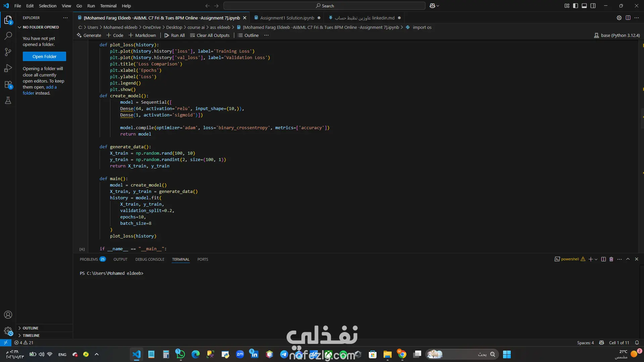Click 'Spaces: 4' indentation in status bar
Viewport: 644px width, 362px height.
pyautogui.click(x=585, y=343)
